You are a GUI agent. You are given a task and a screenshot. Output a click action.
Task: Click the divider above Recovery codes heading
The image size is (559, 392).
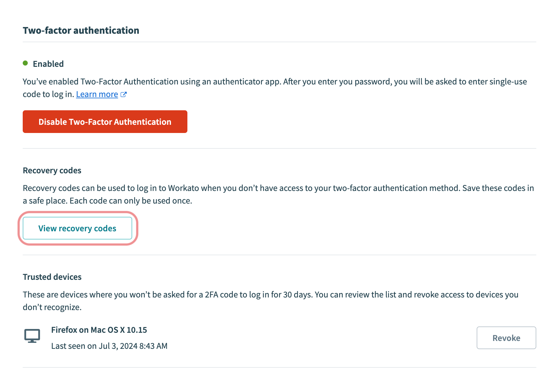tap(279, 148)
